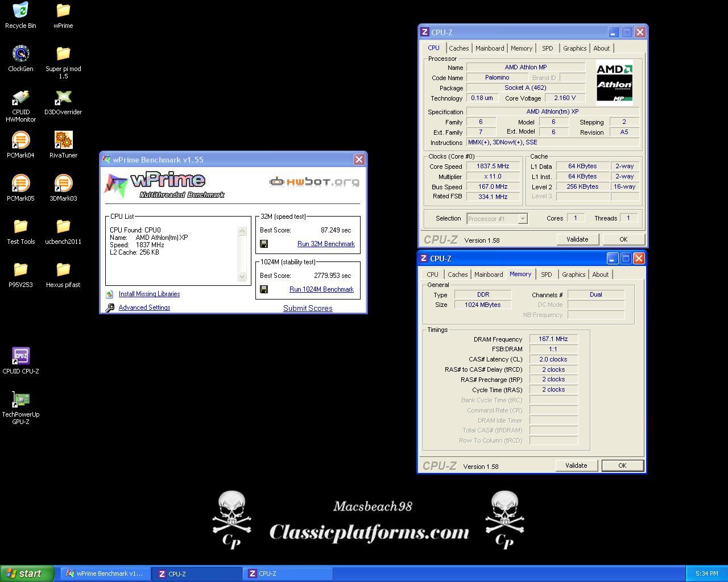Viewport: 728px width, 582px height.
Task: Switch to About tab in lower CPU-Z
Action: [601, 275]
